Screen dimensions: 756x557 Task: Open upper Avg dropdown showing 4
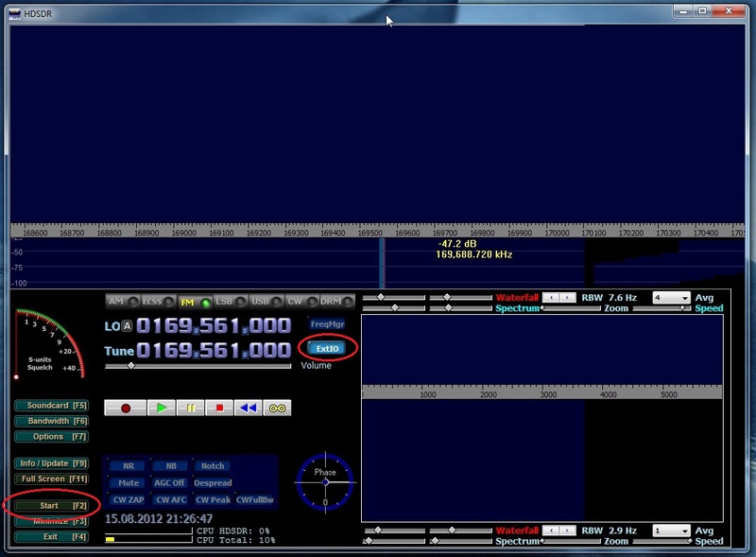[x=671, y=298]
